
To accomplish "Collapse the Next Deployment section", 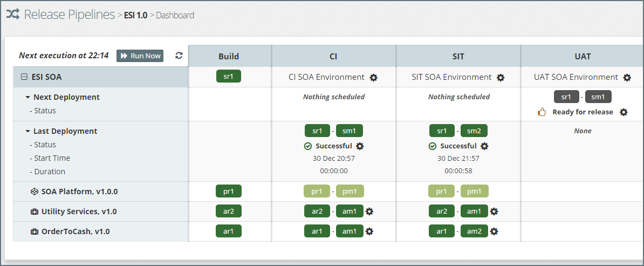I will [x=28, y=98].
